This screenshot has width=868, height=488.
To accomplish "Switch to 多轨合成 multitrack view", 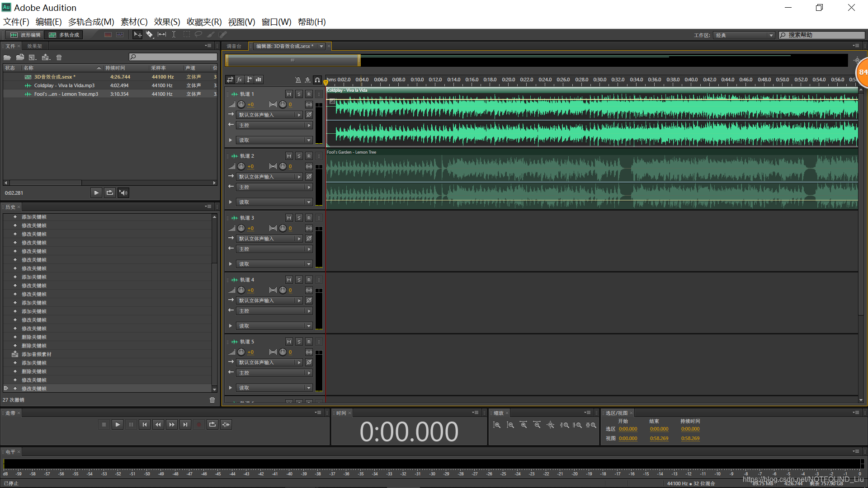I will (65, 35).
